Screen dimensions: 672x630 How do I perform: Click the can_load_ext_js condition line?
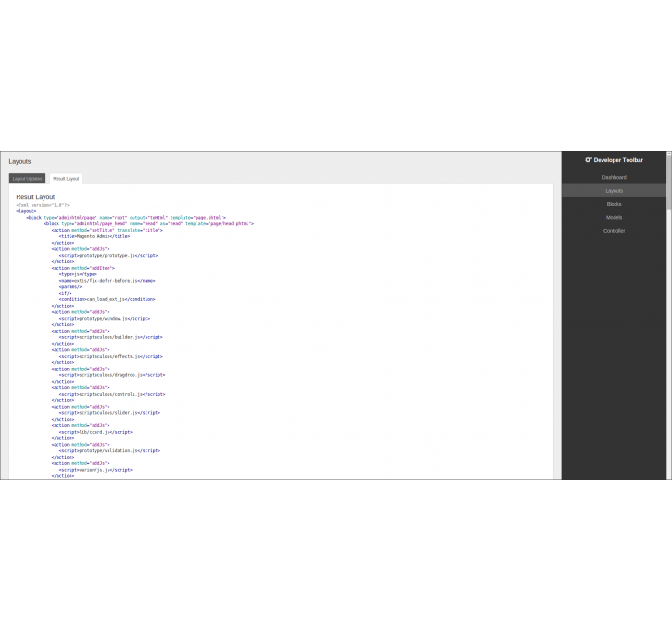(107, 299)
